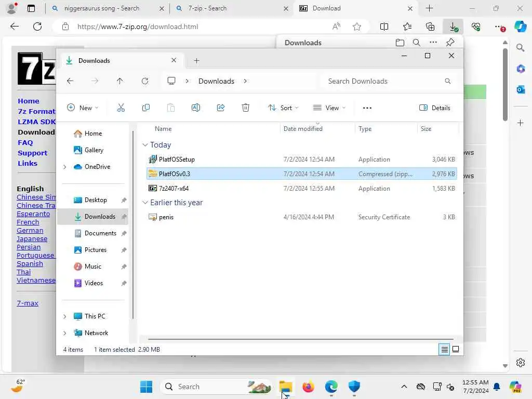Expand Network in navigation pane
The height and width of the screenshot is (399, 532).
[x=65, y=333]
